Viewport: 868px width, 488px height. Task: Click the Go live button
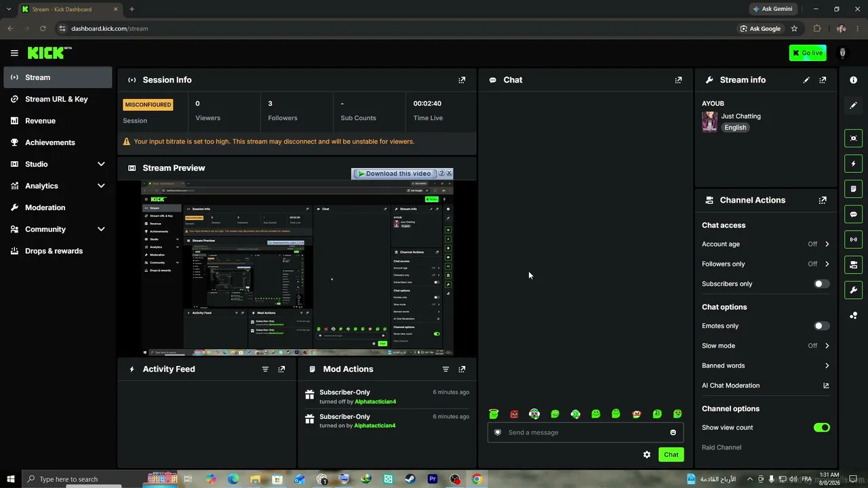[x=808, y=53]
